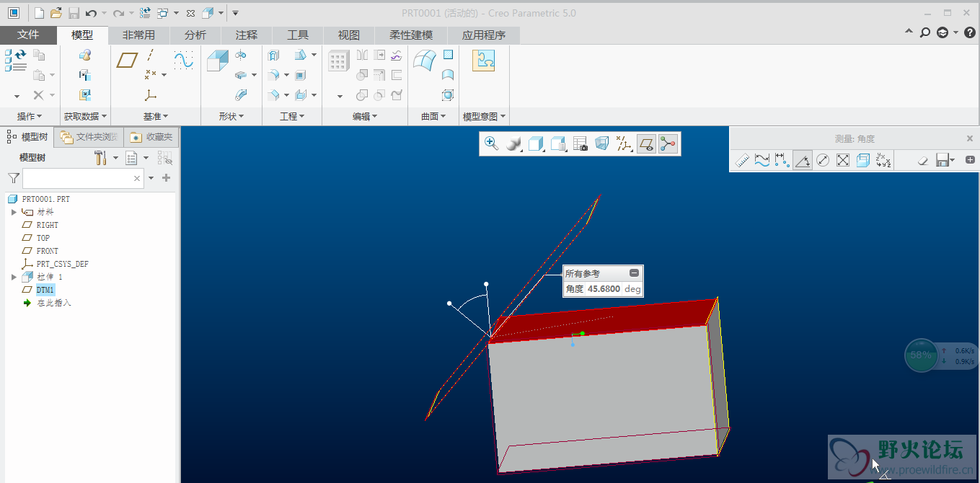The image size is (980, 483).
Task: Click the Undo arrow icon
Action: 91,13
